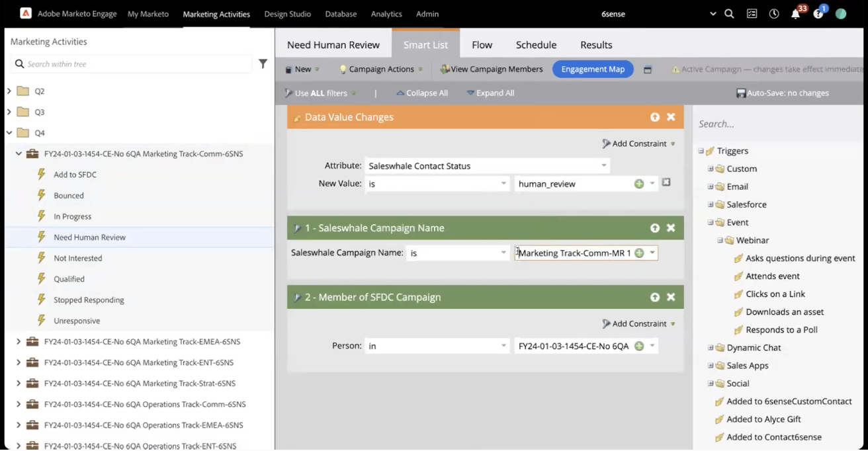Expand the Dynamic Chat triggers folder

(x=711, y=347)
